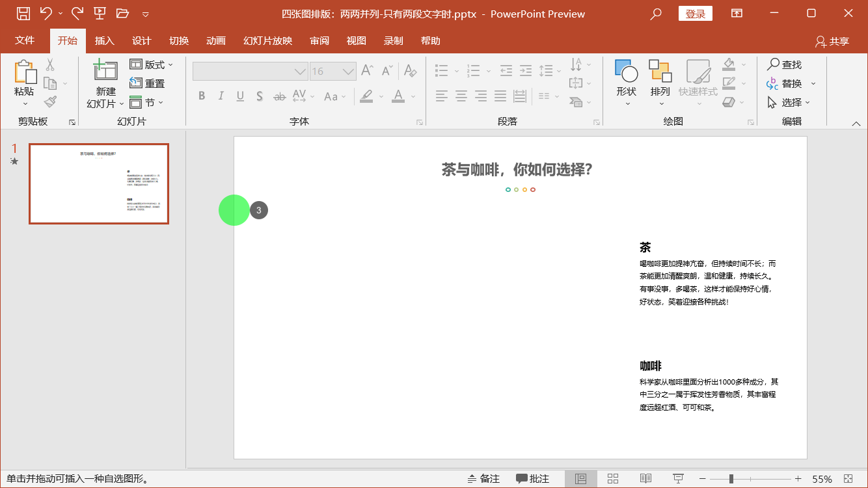Open the 节 section dropdown
868x488 pixels.
click(146, 102)
